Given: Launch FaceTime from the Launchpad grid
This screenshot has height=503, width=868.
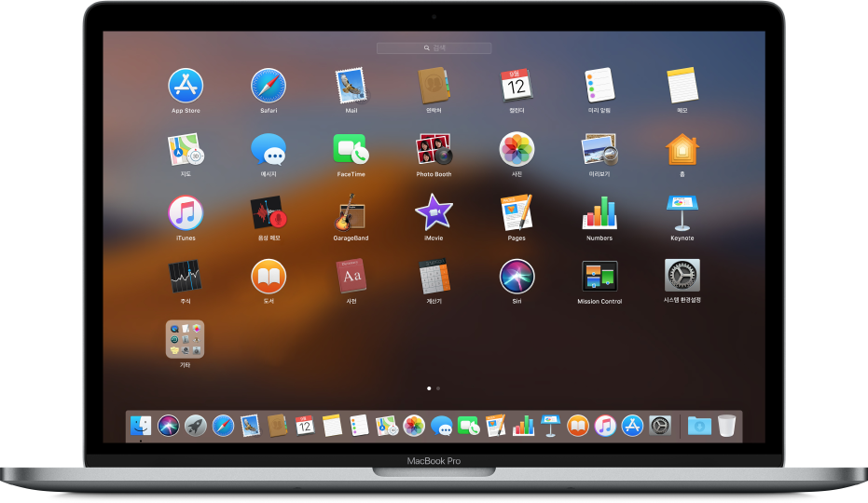Looking at the screenshot, I should pyautogui.click(x=351, y=149).
